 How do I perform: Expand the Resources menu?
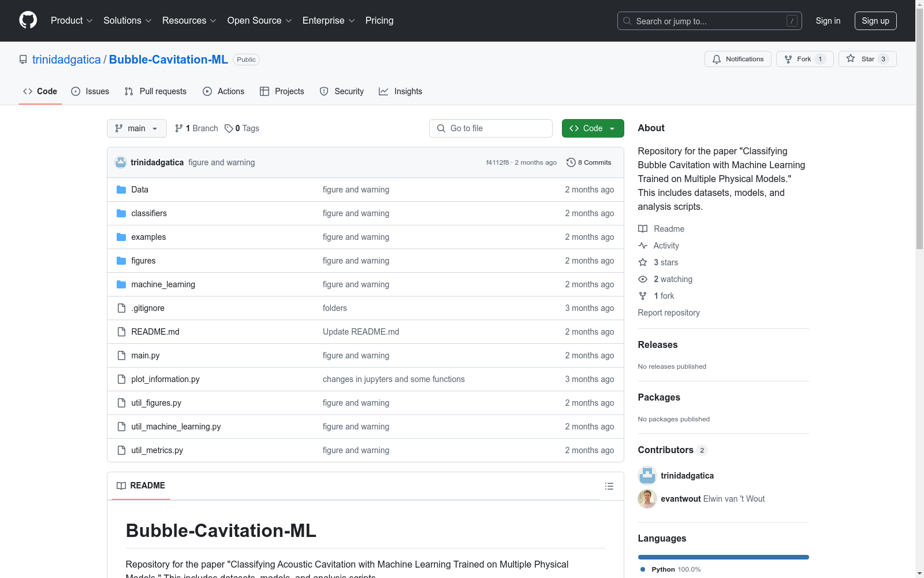tap(189, 21)
